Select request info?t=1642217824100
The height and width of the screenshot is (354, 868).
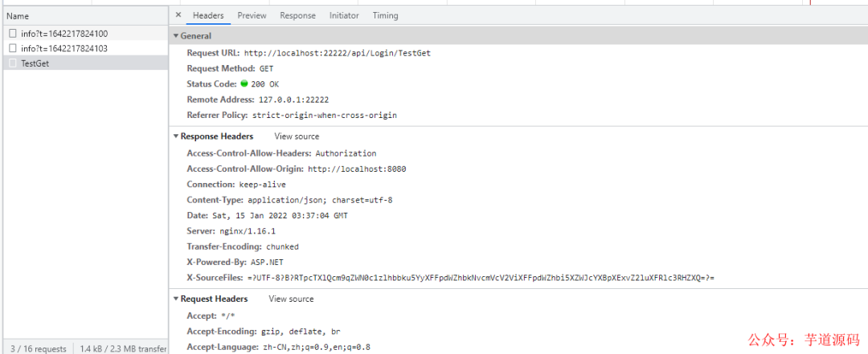point(85,33)
